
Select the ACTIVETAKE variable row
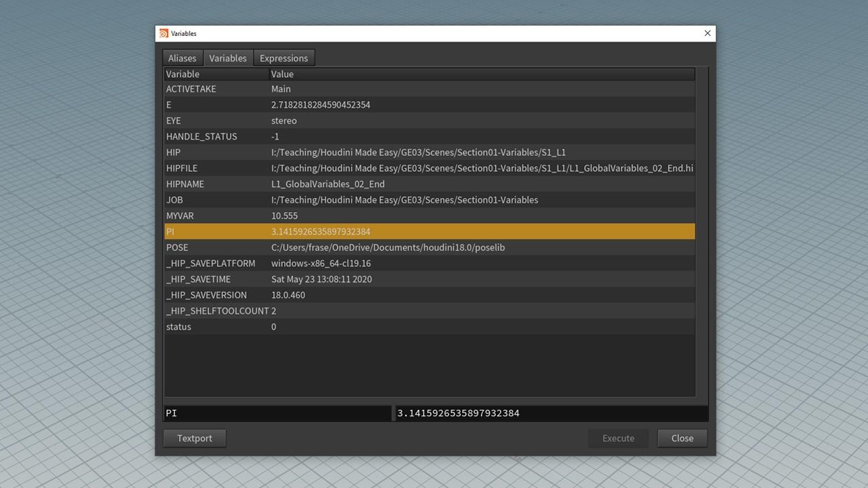coord(430,89)
